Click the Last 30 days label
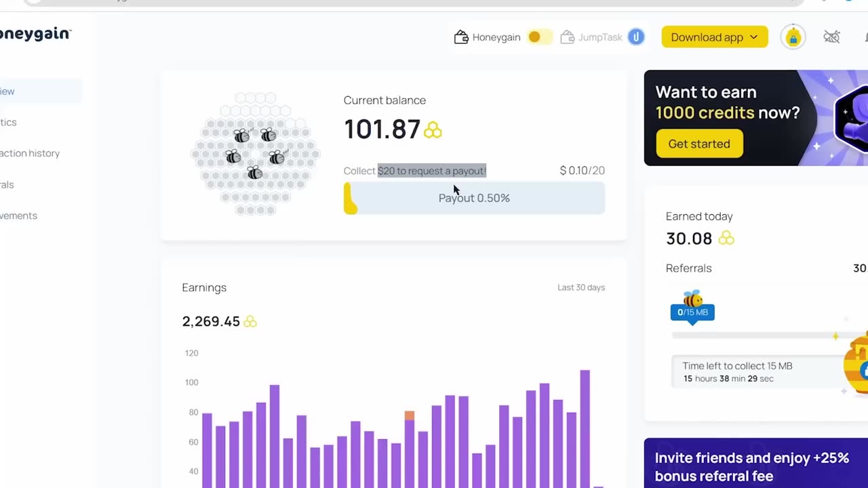The image size is (868, 488). [x=581, y=287]
